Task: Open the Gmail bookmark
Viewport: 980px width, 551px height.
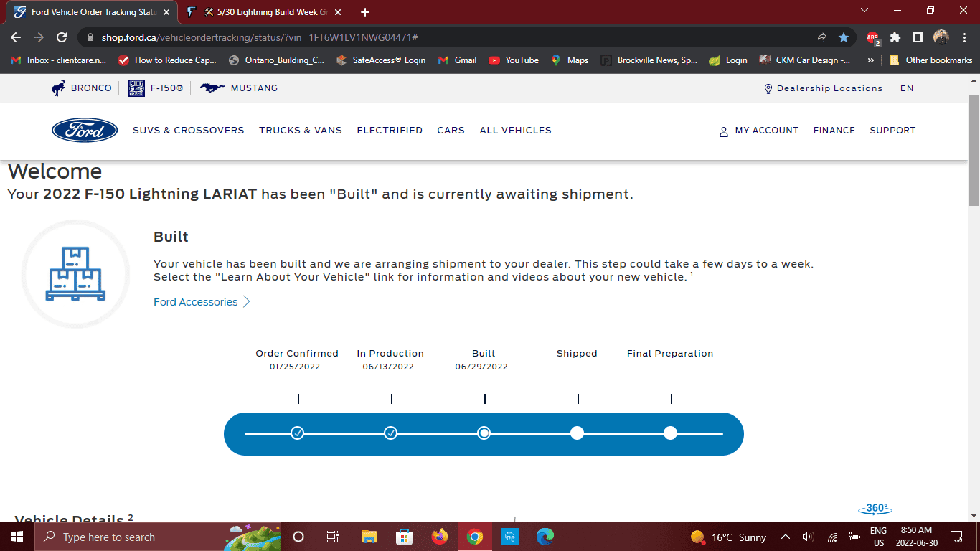Action: 458,60
